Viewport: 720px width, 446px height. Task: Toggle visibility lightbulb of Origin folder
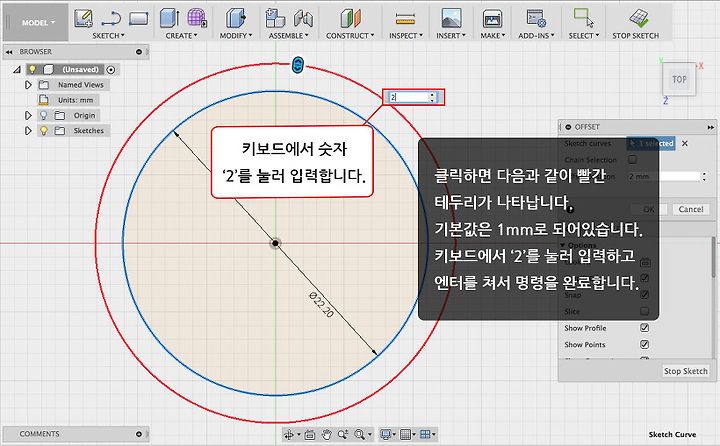(44, 115)
